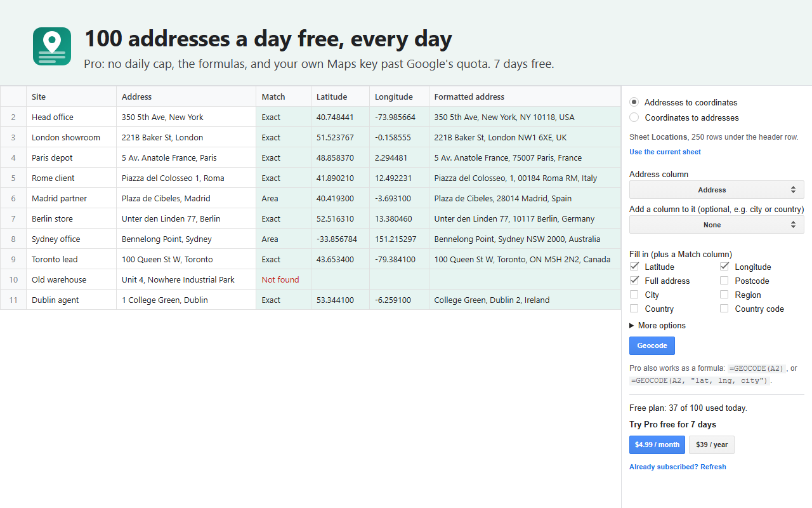Click the Latitude column header
This screenshot has width=812, height=508.
pos(341,97)
